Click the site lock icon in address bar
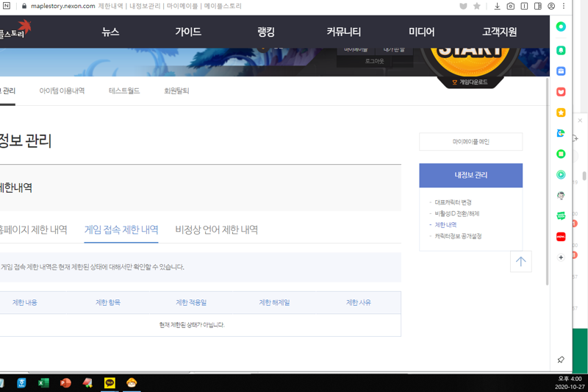Screen dimensions: 588x392 click(x=24, y=6)
